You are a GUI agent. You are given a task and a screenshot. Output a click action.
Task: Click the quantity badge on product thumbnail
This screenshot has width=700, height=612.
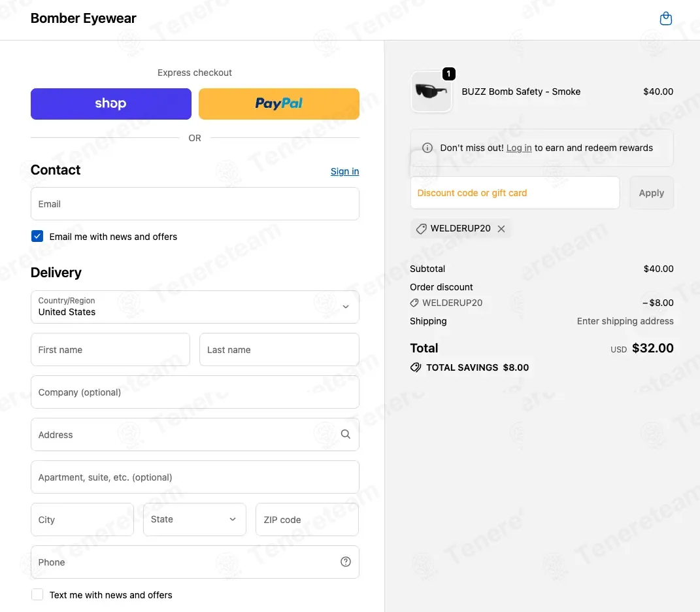click(x=448, y=74)
